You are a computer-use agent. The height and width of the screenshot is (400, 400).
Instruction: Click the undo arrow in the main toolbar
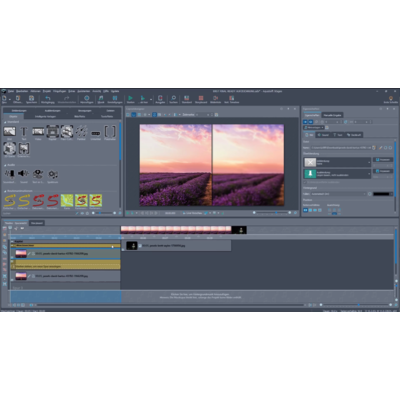(48, 98)
